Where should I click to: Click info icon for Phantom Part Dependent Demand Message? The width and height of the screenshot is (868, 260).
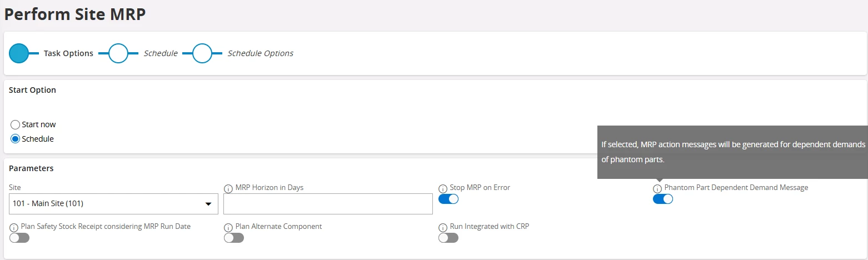click(657, 189)
